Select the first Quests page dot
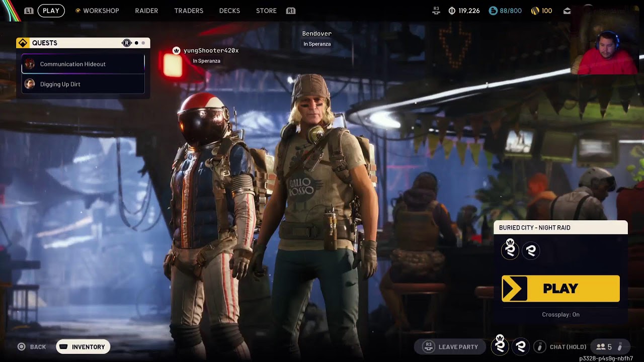This screenshot has height=362, width=644. [x=136, y=43]
